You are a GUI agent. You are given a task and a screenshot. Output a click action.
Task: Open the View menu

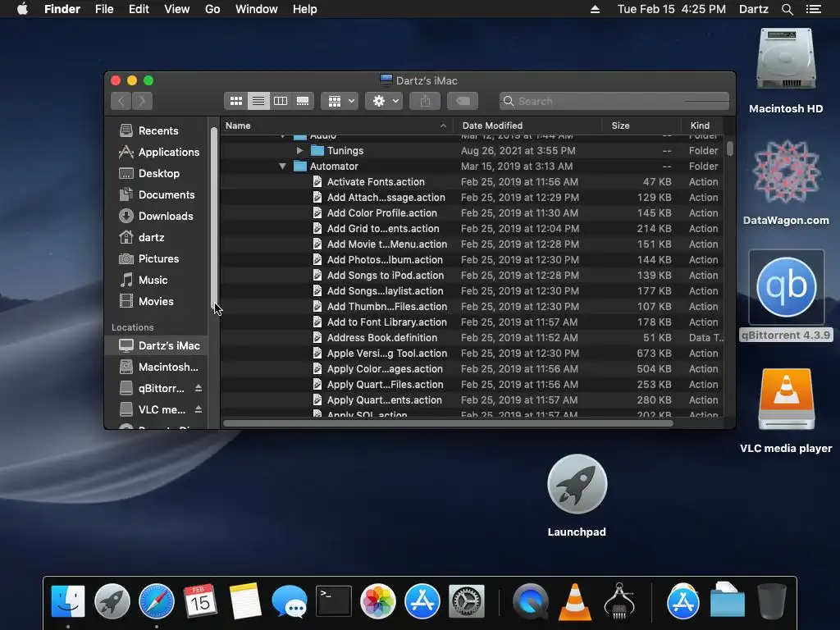177,9
